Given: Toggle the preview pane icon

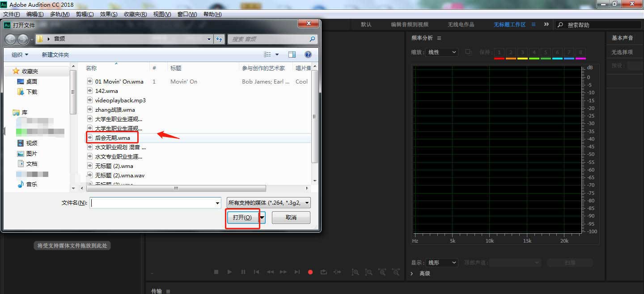Looking at the screenshot, I should (x=292, y=55).
